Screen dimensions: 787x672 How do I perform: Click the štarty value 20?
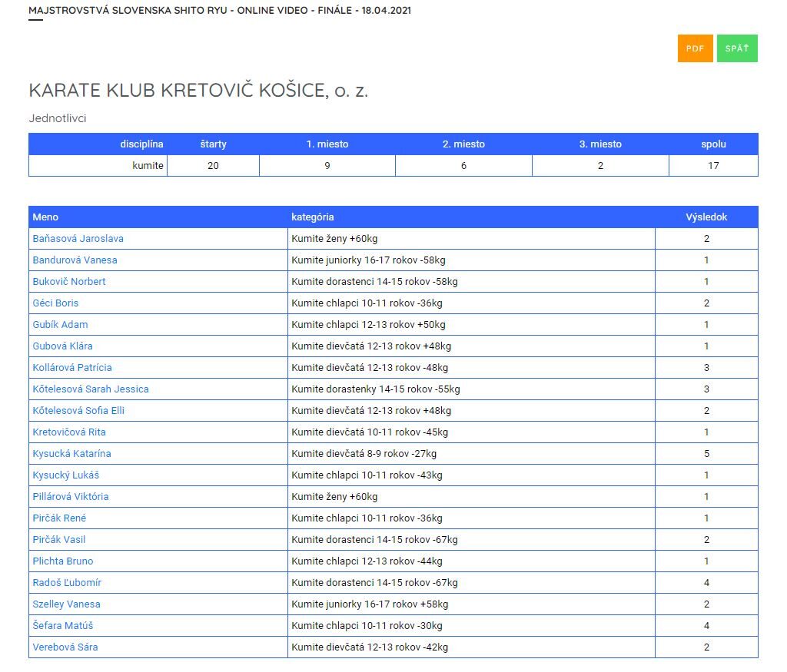[x=214, y=165]
